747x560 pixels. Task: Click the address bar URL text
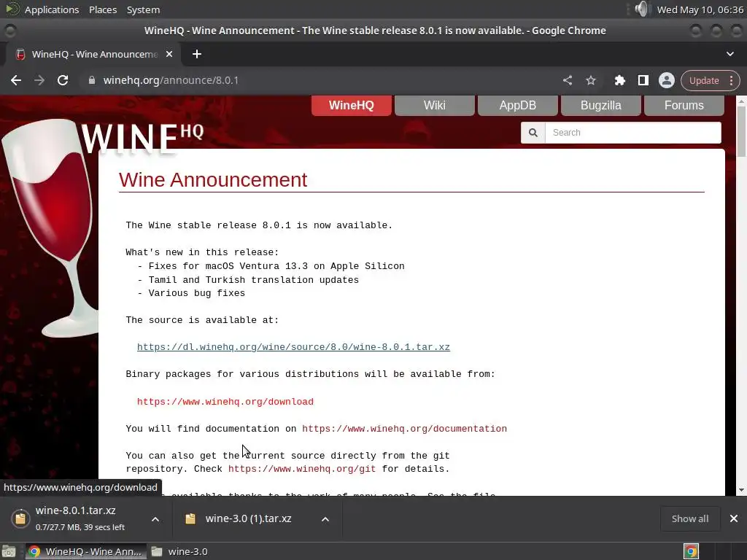(171, 80)
